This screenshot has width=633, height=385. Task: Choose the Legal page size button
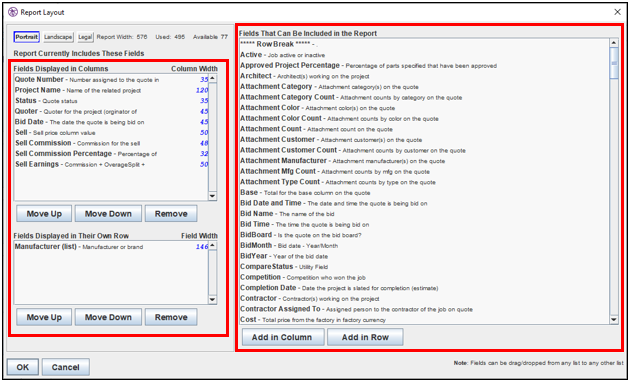85,37
